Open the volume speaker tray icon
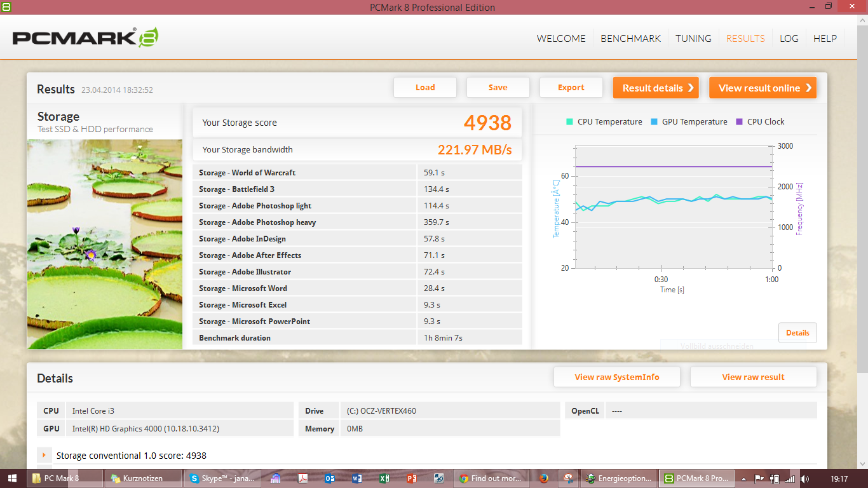Image resolution: width=868 pixels, height=488 pixels. coord(805,478)
